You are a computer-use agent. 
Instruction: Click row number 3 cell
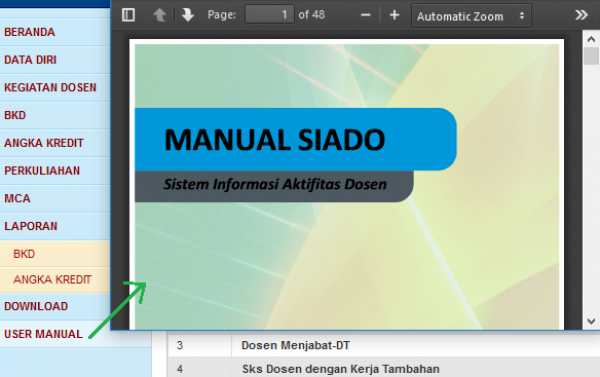pos(199,345)
